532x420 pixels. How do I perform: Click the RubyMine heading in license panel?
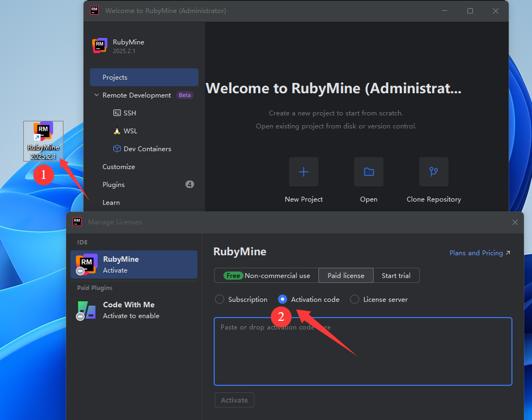coord(240,251)
